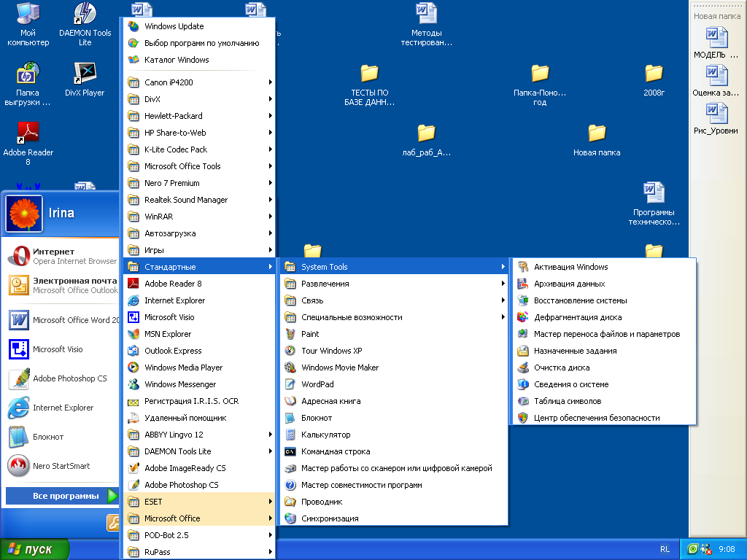The image size is (747, 560).
Task: Expand the Canon iP4200 submenu arrow
Action: point(270,82)
